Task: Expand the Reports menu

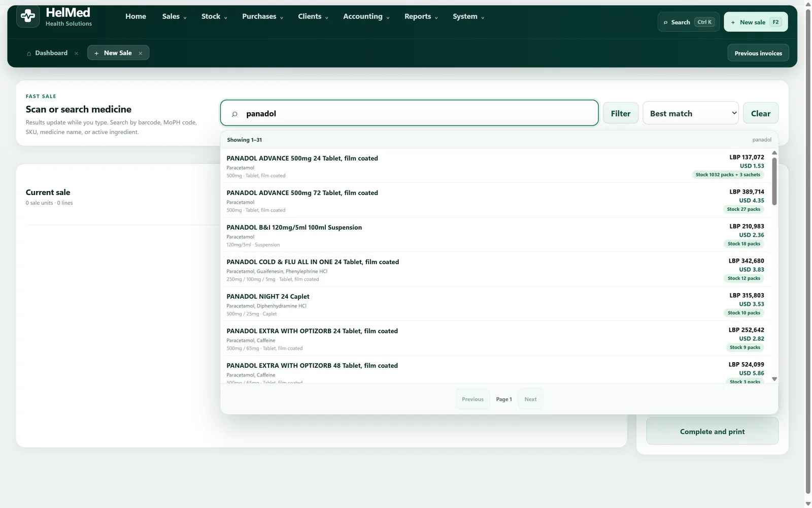Action: (421, 17)
